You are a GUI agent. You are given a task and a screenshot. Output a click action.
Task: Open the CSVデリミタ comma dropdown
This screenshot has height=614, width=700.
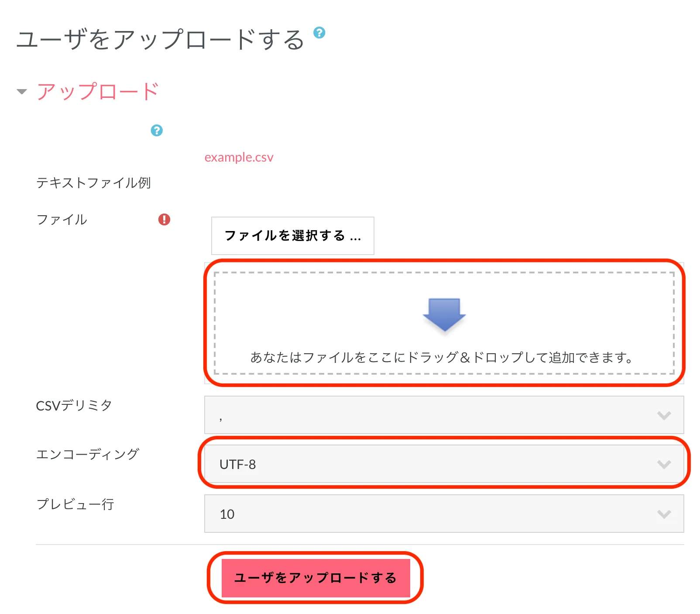(x=443, y=415)
